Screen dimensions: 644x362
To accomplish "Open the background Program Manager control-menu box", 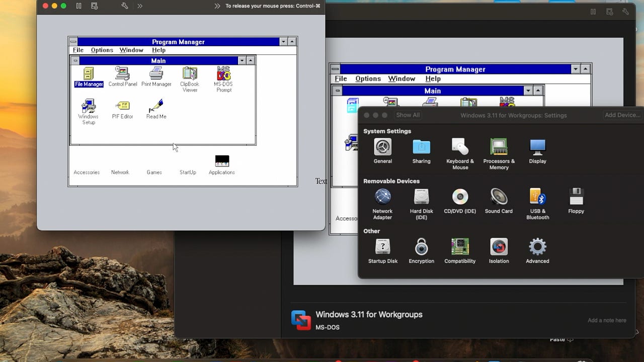I will point(336,69).
